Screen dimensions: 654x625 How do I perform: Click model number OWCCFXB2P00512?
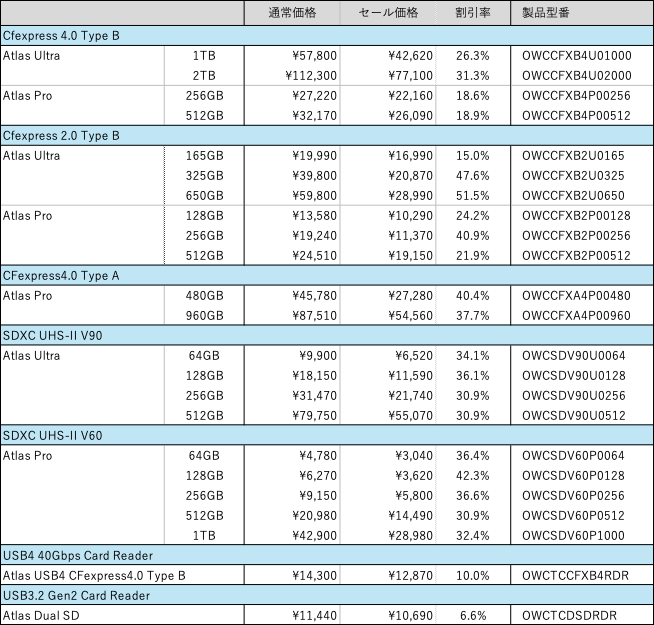pos(576,256)
